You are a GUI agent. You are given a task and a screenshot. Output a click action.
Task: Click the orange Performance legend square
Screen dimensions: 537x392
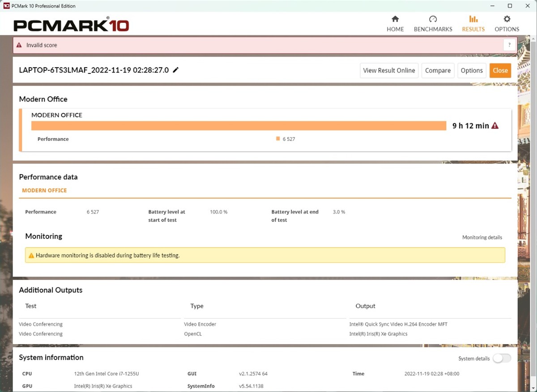point(278,139)
